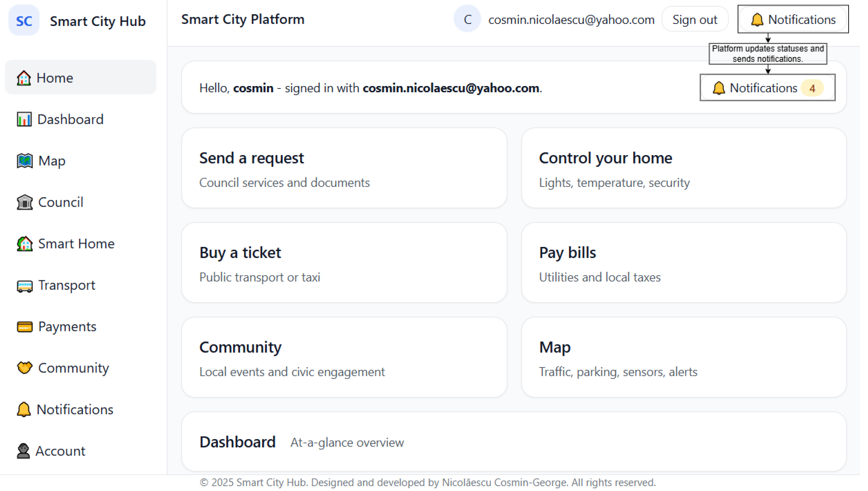Image resolution: width=868 pixels, height=491 pixels.
Task: Open Account via the person icon
Action: pos(23,452)
